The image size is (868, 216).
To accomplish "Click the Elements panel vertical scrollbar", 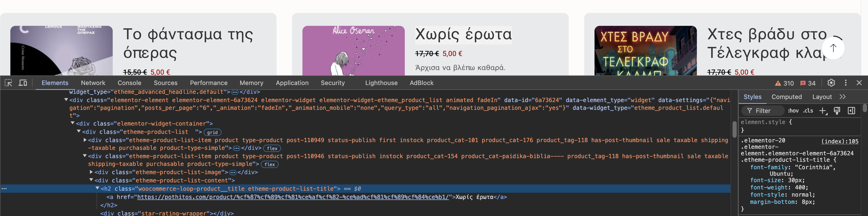I will 734,130.
